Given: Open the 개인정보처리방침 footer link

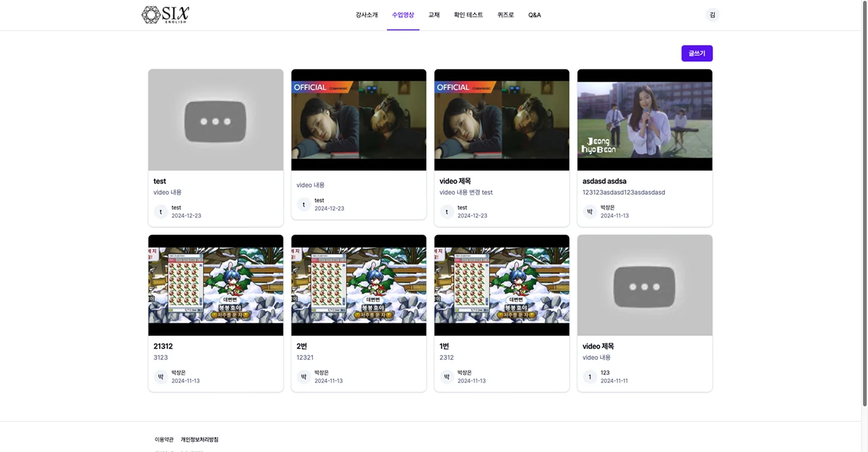Looking at the screenshot, I should 199,439.
